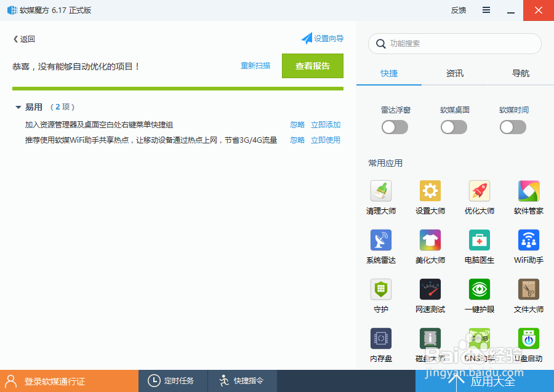Click the 推荐使用软媒WiFi助手共享热点 row text

point(151,140)
